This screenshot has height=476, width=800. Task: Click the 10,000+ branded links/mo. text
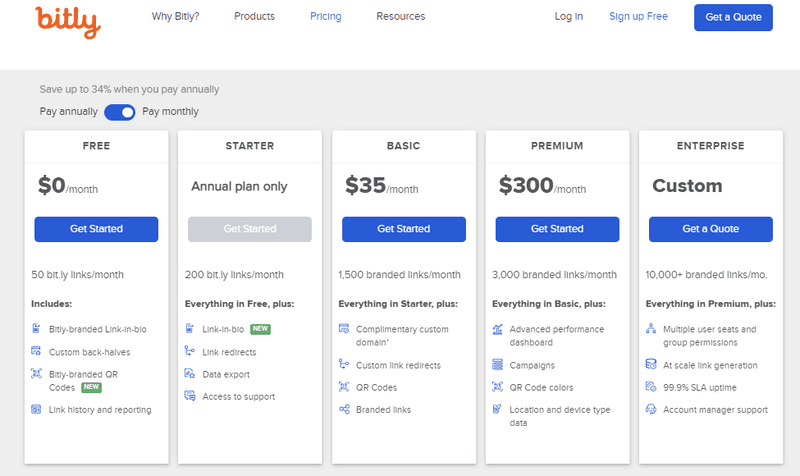click(707, 274)
